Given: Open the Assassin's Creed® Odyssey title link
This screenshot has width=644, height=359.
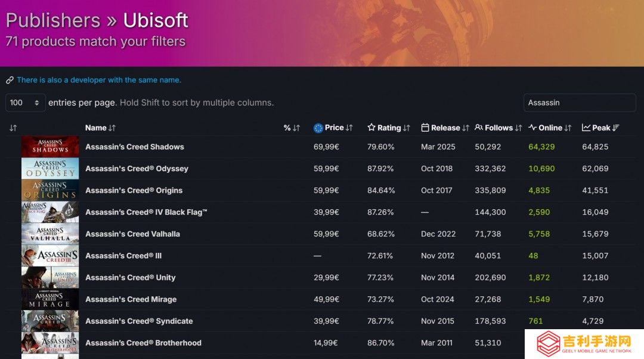Looking at the screenshot, I should (x=137, y=168).
